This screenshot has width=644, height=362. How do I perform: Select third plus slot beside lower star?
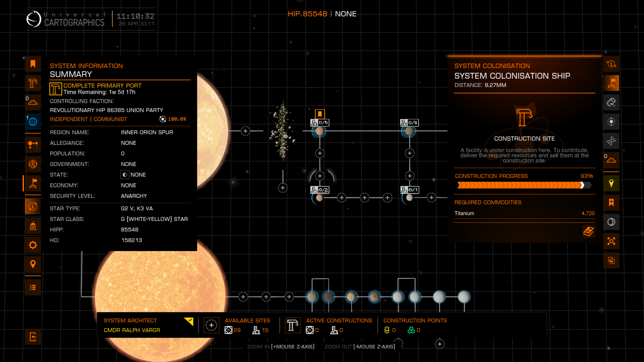(289, 297)
